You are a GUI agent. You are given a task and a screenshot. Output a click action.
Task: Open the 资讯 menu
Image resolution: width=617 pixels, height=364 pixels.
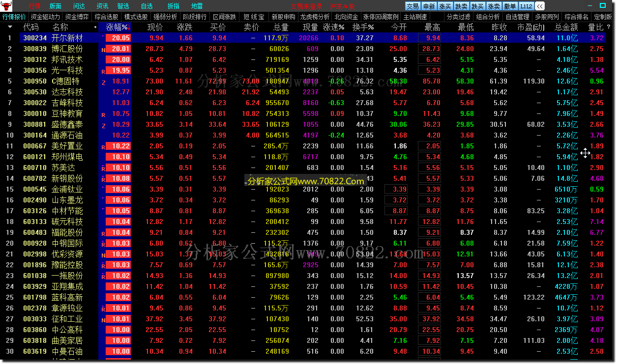[102, 6]
